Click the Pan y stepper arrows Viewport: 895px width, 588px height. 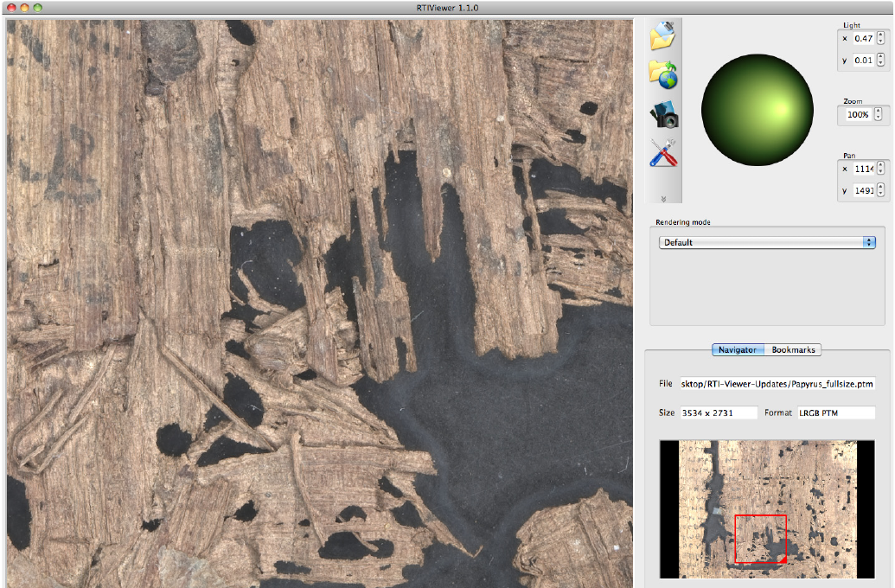pos(880,190)
